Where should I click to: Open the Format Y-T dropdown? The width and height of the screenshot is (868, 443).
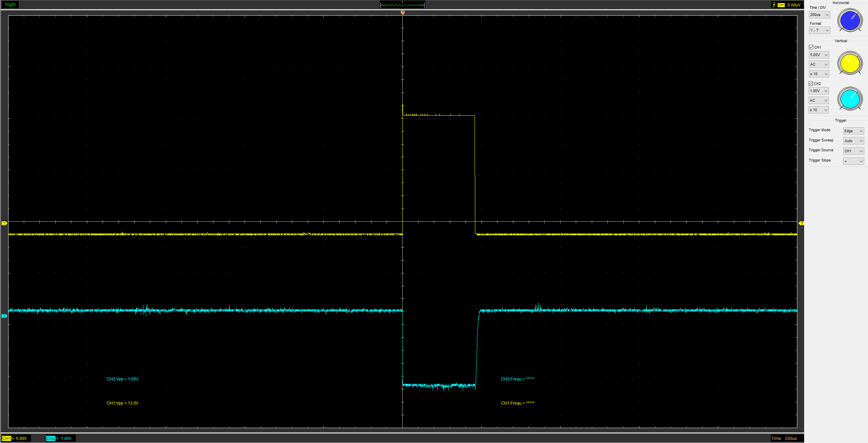click(x=819, y=30)
